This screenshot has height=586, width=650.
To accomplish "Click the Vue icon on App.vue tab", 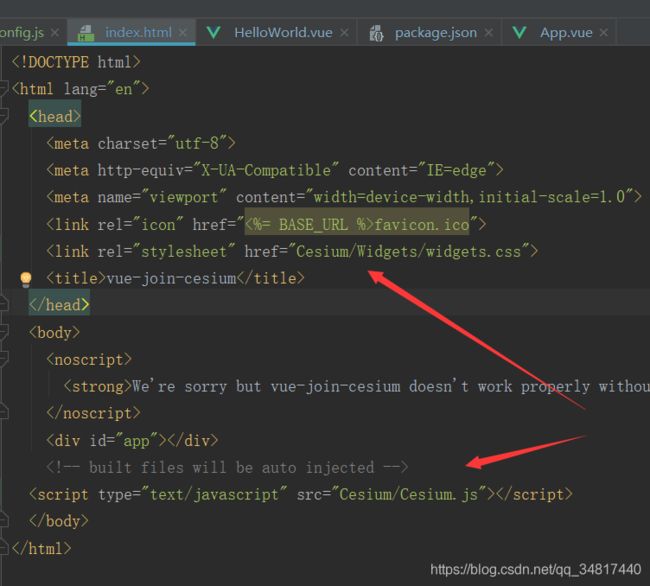I will coord(519,32).
